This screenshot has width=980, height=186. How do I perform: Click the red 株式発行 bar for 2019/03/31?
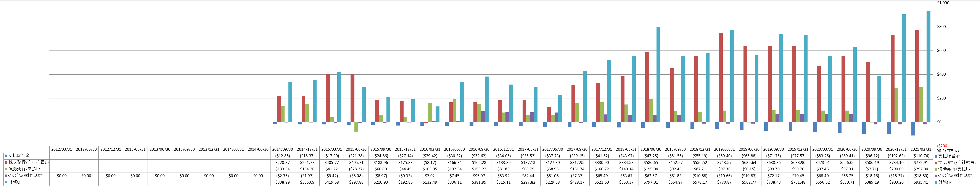pos(721,78)
